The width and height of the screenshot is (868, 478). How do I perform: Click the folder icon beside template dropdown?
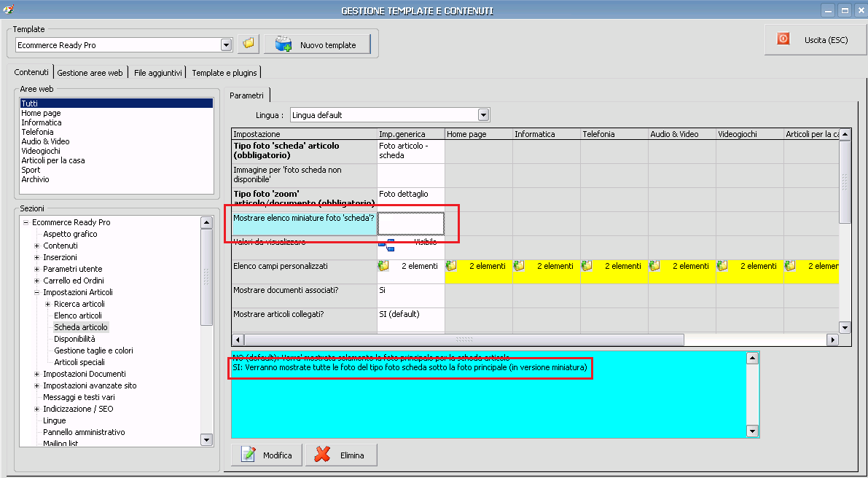click(249, 44)
